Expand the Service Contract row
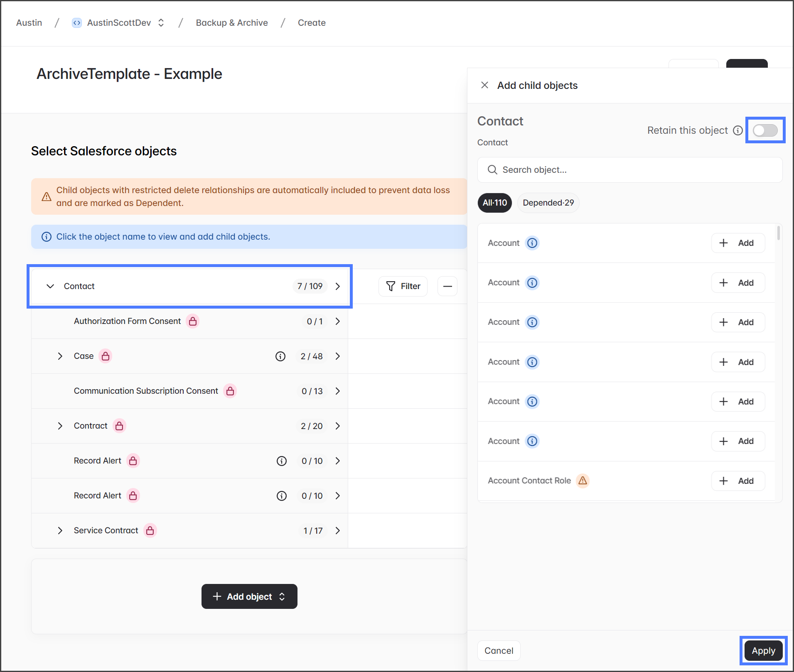The width and height of the screenshot is (794, 672). (x=60, y=531)
